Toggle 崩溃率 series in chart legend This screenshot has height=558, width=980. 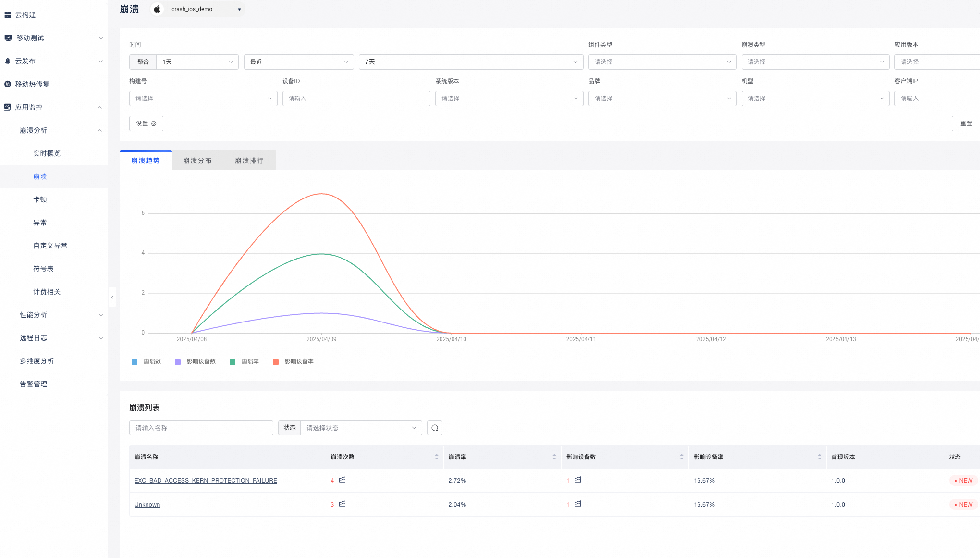pos(245,361)
